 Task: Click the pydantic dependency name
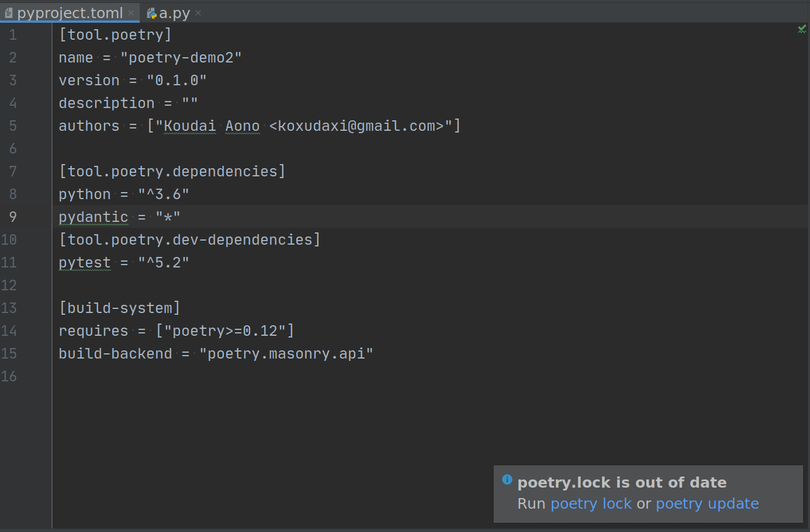pos(93,217)
